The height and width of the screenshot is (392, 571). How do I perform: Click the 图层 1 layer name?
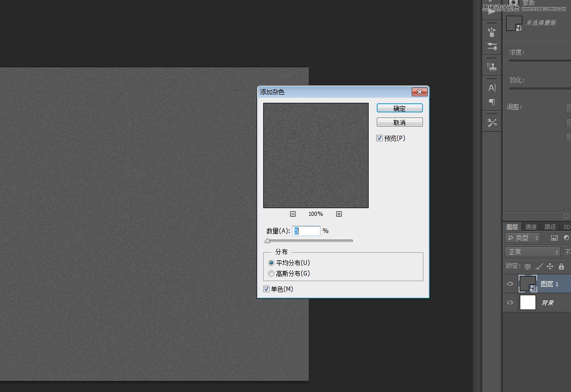point(549,284)
